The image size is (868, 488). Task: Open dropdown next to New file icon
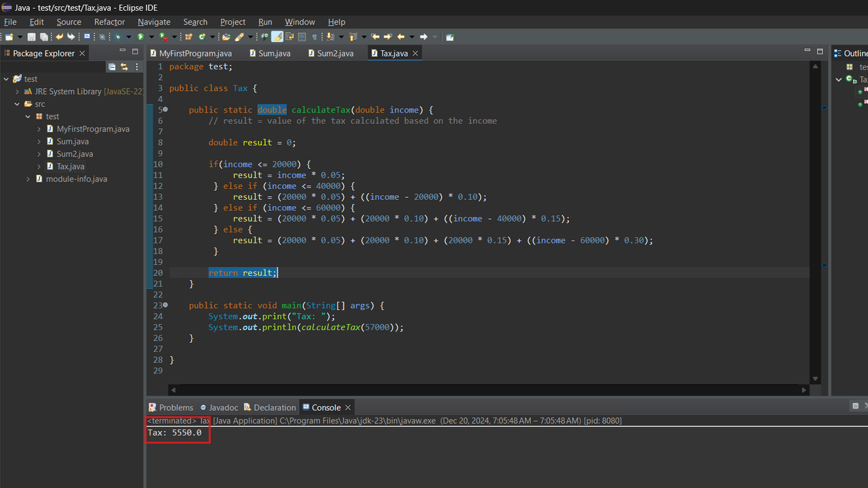pos(20,37)
